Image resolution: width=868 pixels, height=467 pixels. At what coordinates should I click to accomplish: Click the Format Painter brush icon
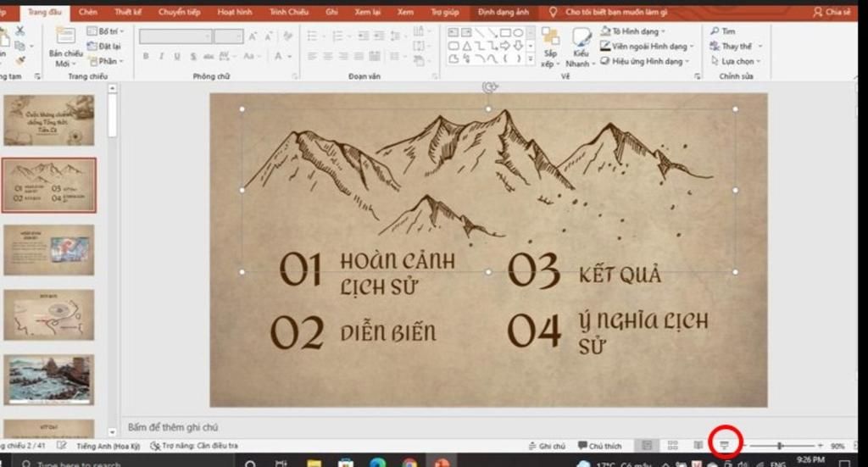pyautogui.click(x=20, y=60)
